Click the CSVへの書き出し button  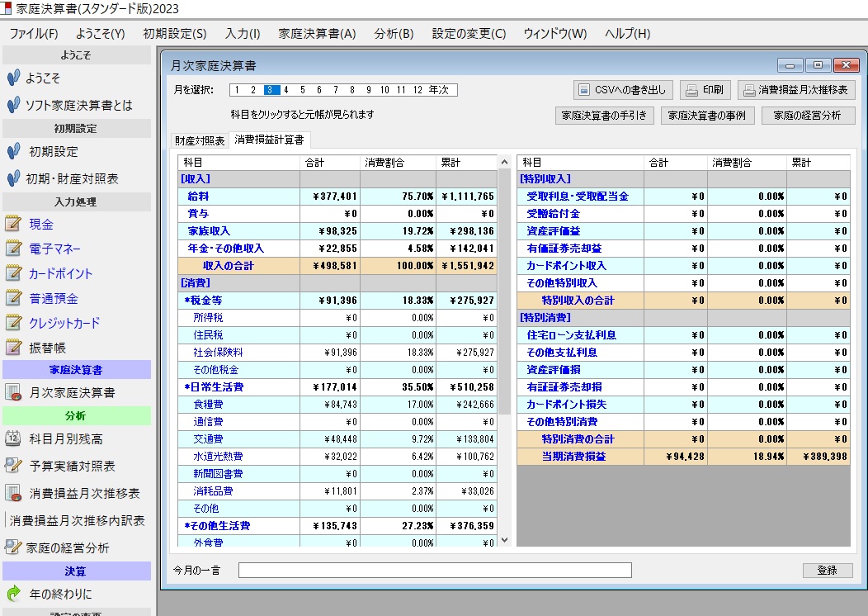pyautogui.click(x=624, y=90)
